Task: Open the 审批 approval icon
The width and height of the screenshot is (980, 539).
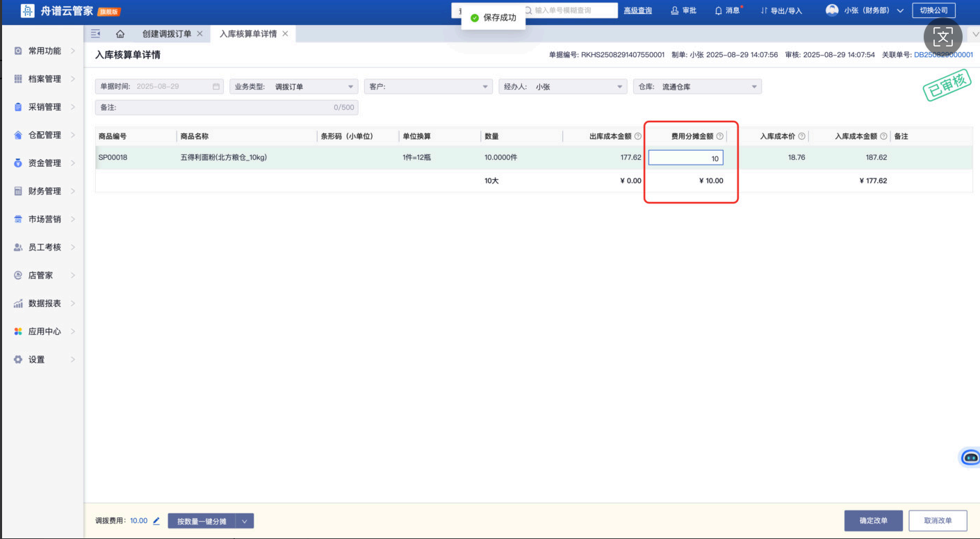Action: (675, 10)
